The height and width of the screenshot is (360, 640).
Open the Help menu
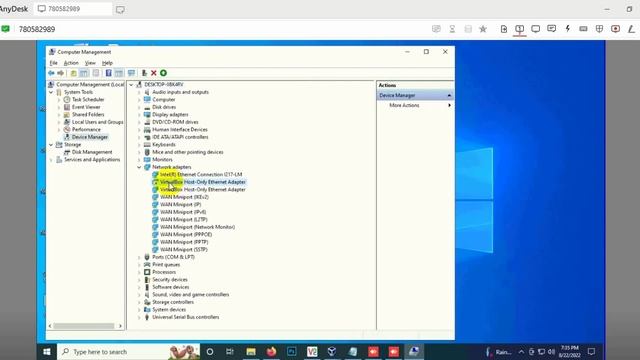coord(107,63)
